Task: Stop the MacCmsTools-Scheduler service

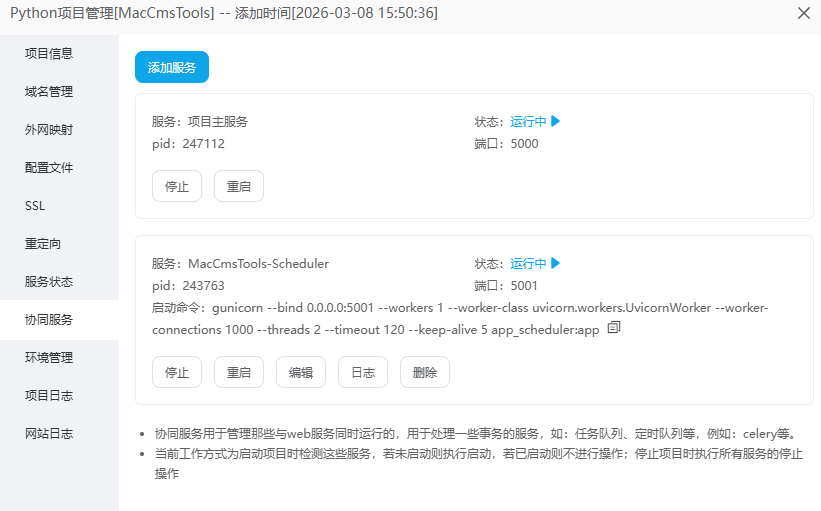Action: (177, 372)
